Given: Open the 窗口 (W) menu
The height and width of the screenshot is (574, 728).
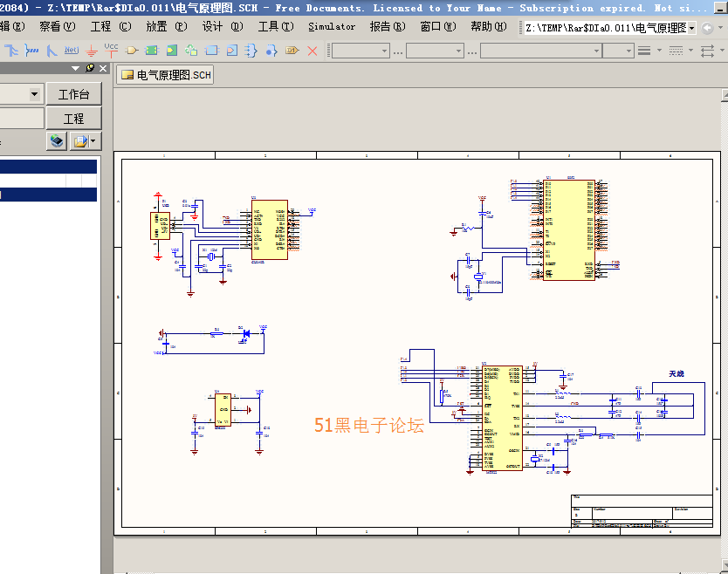Looking at the screenshot, I should tap(438, 27).
